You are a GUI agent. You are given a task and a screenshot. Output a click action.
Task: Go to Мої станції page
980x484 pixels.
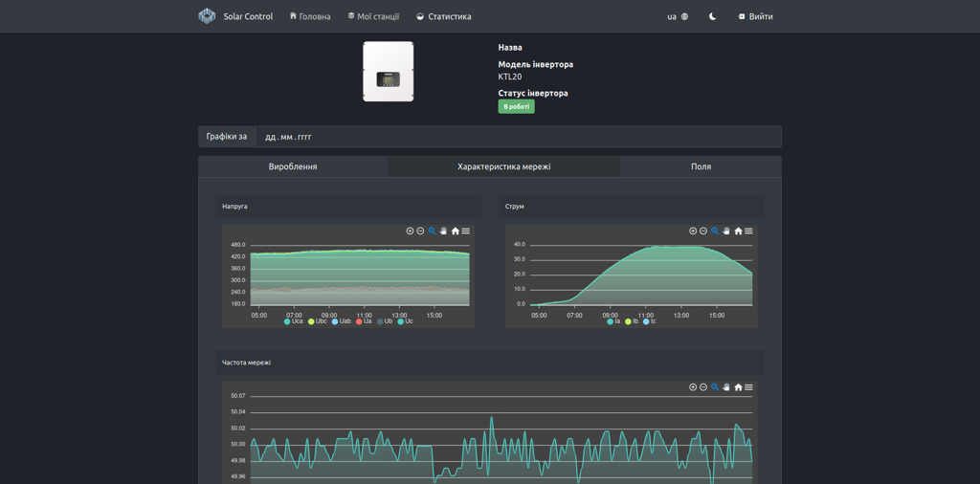pyautogui.click(x=373, y=16)
